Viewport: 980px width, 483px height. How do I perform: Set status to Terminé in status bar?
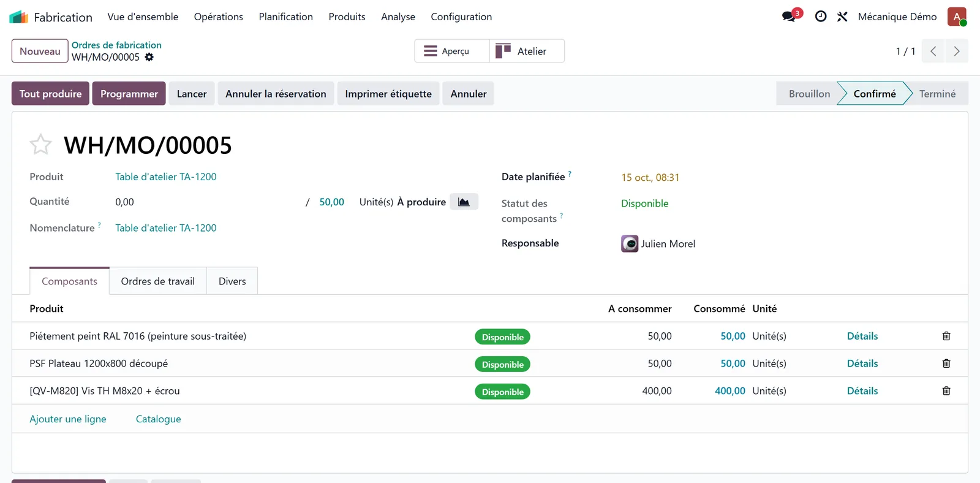[937, 94]
